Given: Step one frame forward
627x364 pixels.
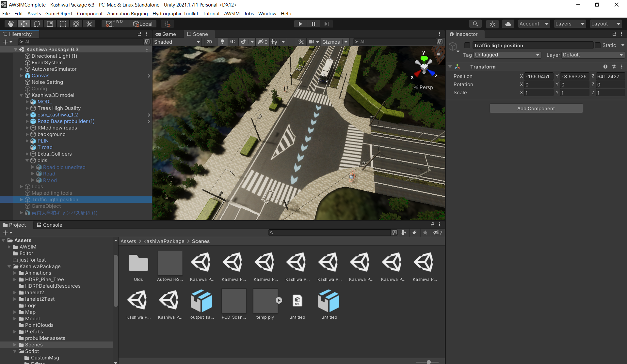Looking at the screenshot, I should point(326,24).
